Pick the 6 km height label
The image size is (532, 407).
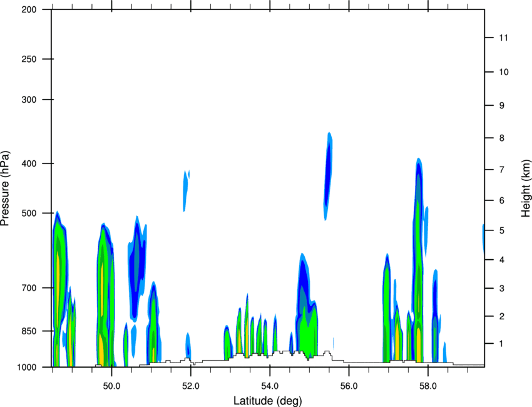(502, 200)
